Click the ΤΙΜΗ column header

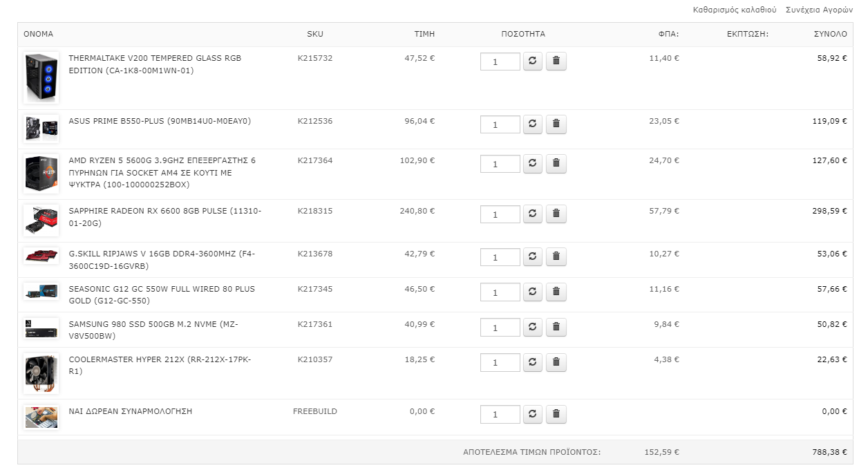tap(424, 34)
